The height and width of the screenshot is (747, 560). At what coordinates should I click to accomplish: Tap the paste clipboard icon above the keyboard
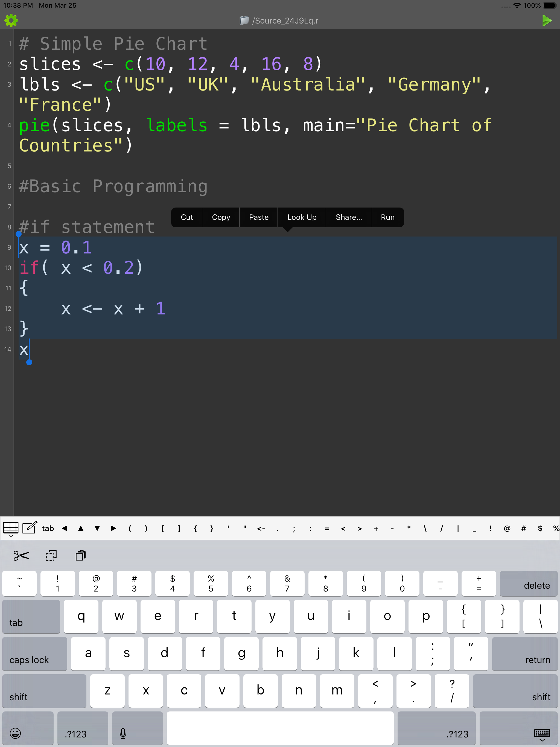coord(81,556)
